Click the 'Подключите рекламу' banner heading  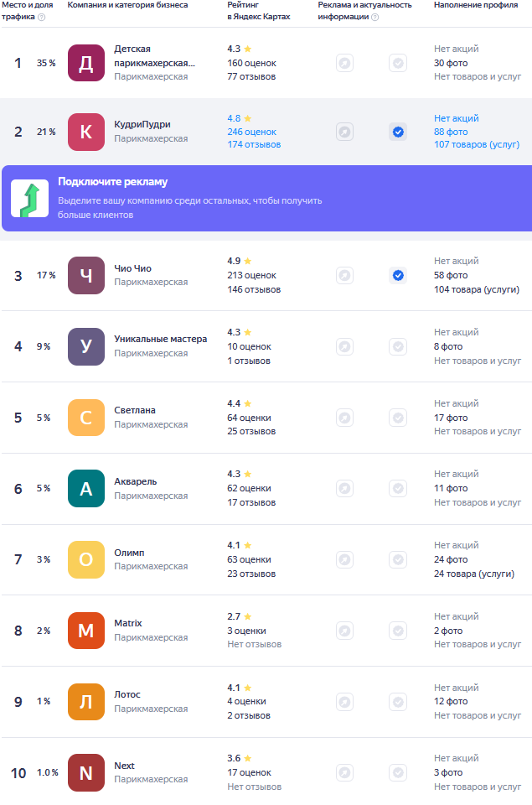point(113,182)
